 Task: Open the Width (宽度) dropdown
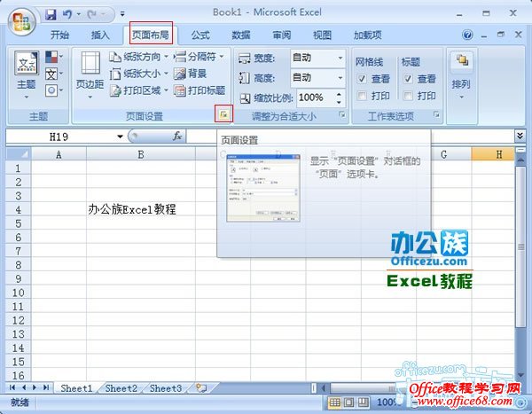coord(340,58)
